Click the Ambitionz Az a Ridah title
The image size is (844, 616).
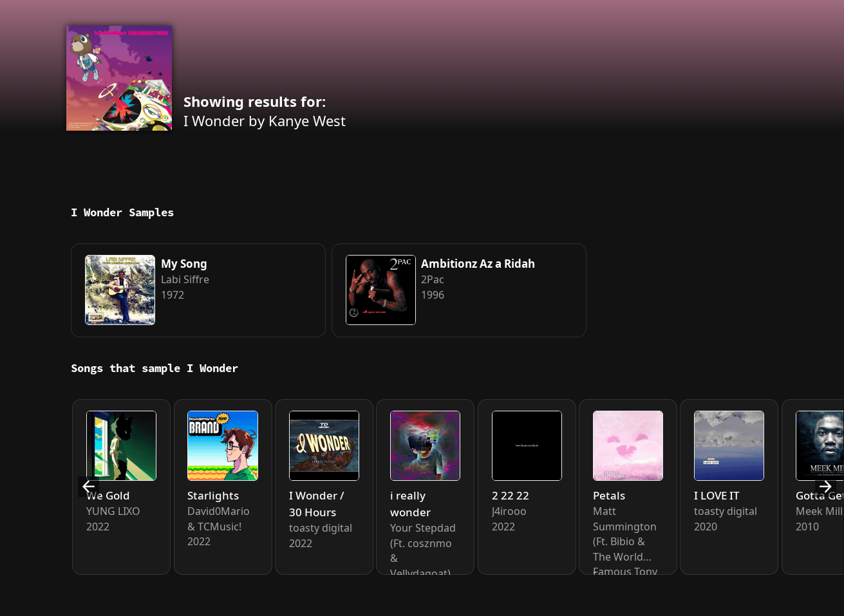click(x=478, y=264)
